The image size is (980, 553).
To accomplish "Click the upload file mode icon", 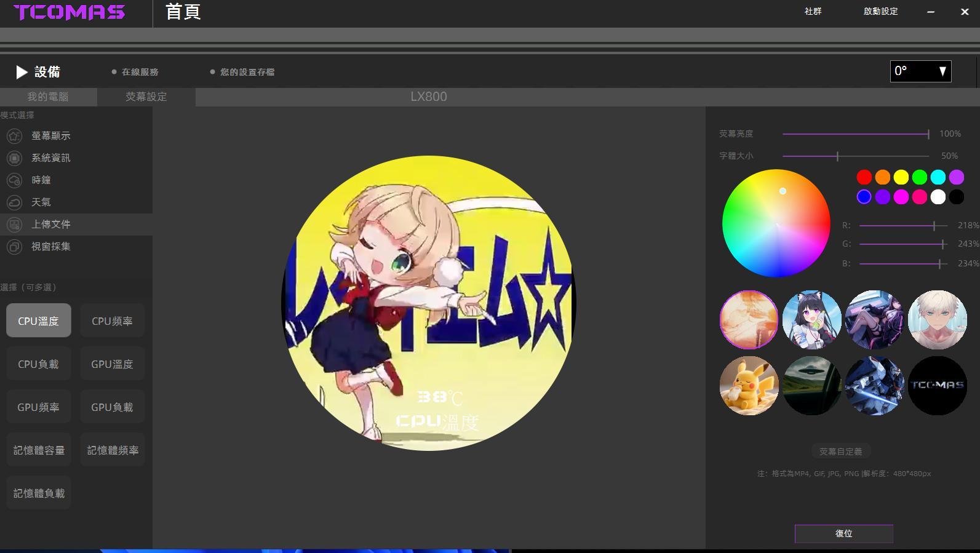I will click(14, 225).
